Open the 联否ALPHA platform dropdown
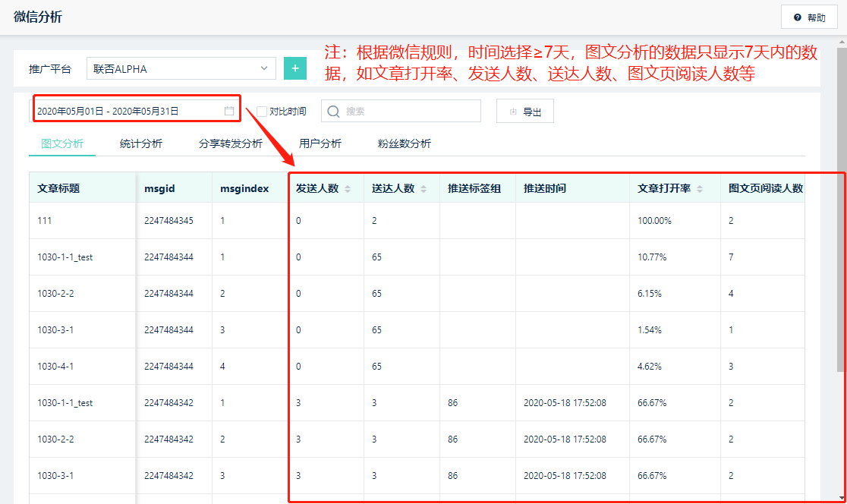 pyautogui.click(x=181, y=68)
